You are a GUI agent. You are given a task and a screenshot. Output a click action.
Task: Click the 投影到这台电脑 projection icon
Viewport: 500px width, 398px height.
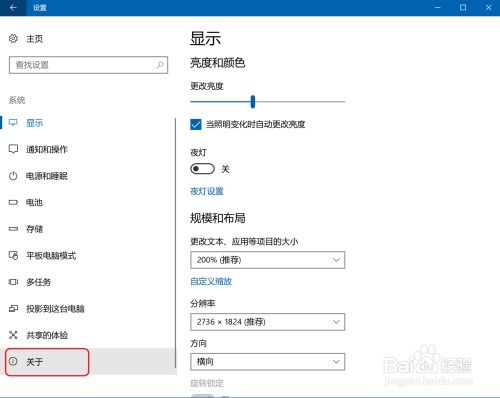click(x=13, y=309)
